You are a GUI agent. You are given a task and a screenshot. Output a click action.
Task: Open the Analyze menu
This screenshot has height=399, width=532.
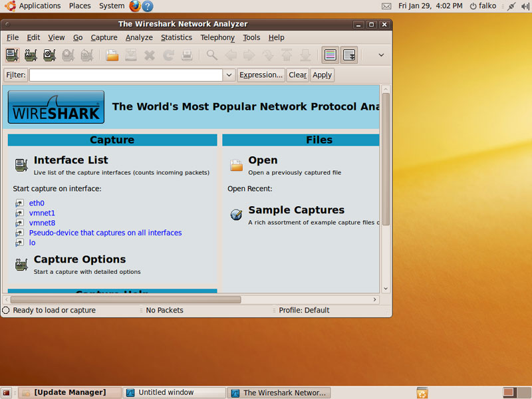(139, 38)
